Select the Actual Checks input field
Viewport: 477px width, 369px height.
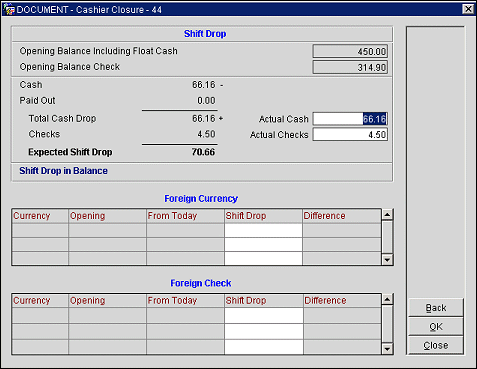[350, 135]
